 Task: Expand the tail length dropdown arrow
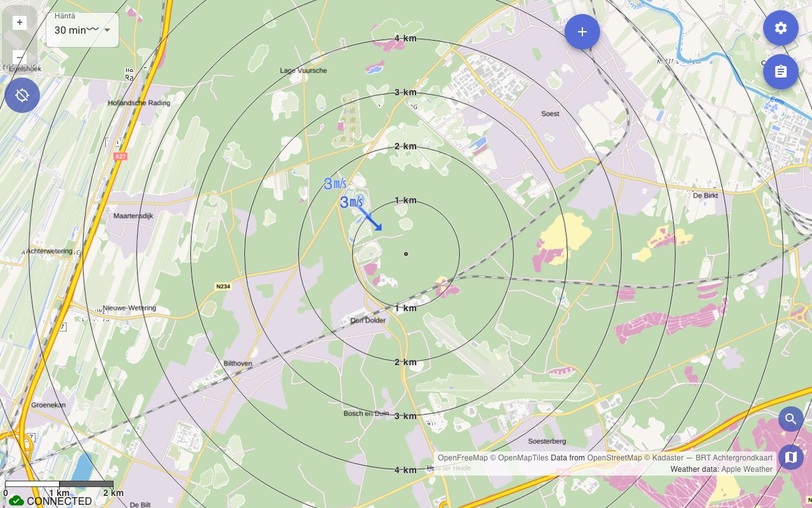(107, 30)
